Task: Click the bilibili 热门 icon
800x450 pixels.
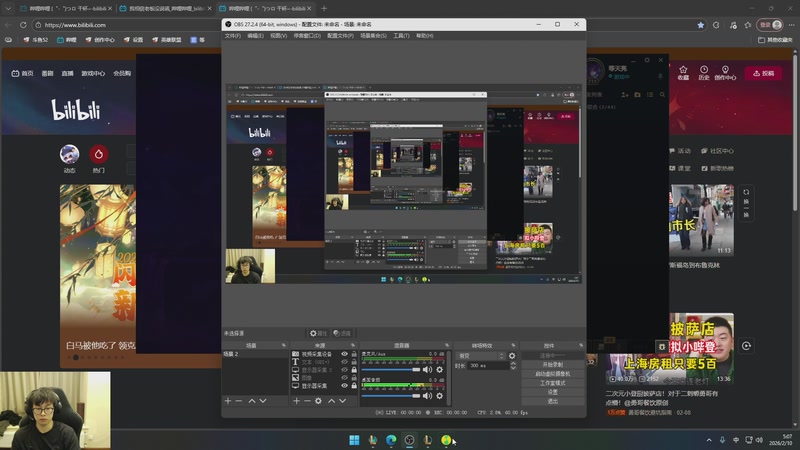Action: [x=98, y=154]
